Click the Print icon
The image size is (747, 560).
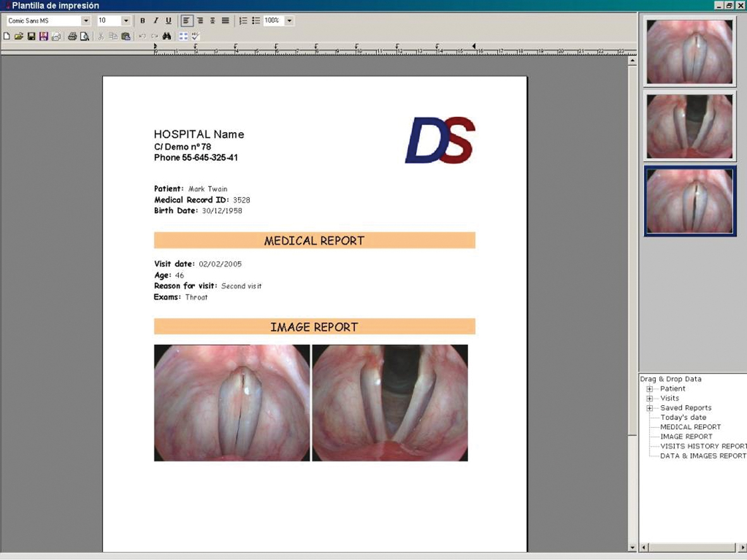pyautogui.click(x=72, y=37)
